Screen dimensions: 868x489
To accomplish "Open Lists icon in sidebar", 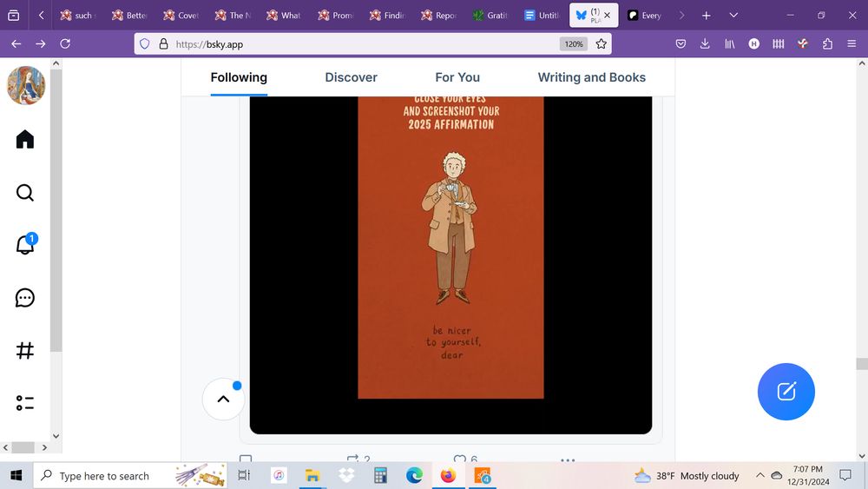I will (x=25, y=403).
